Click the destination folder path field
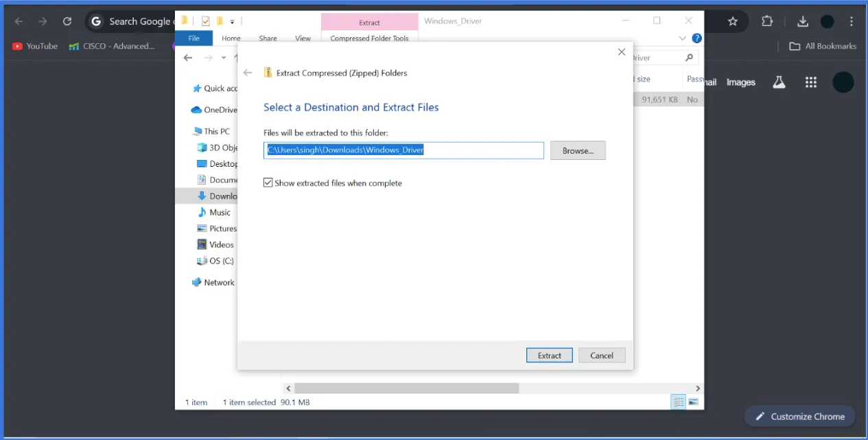This screenshot has width=868, height=440. click(x=403, y=150)
